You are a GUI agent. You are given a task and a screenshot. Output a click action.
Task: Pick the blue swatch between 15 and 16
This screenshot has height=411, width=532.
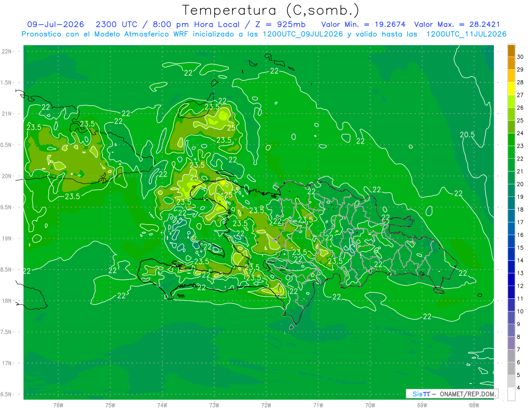[511, 242]
